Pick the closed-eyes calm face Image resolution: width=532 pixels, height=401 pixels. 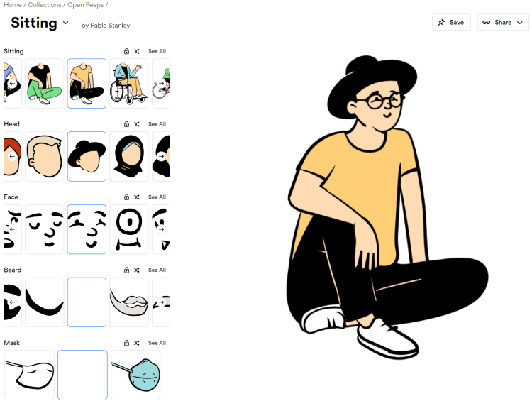tap(45, 229)
